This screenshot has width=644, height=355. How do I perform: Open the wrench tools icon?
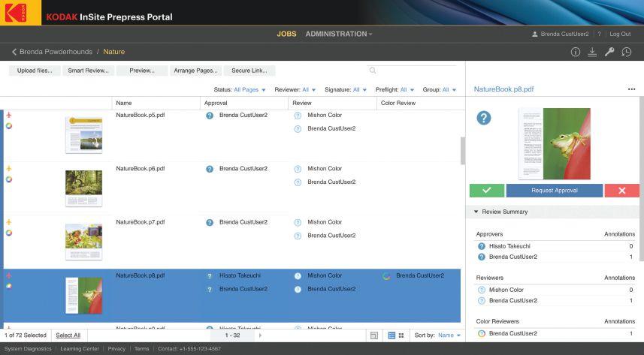(609, 52)
